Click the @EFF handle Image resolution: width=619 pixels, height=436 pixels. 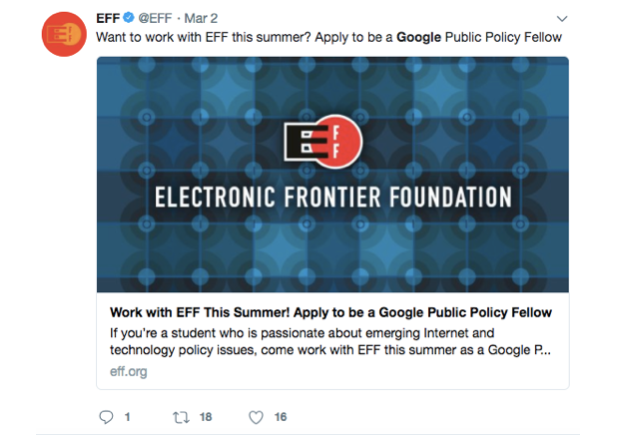pyautogui.click(x=155, y=18)
